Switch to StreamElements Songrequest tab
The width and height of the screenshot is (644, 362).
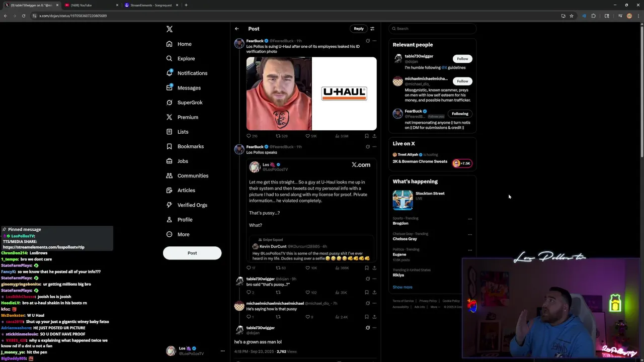coord(151,5)
